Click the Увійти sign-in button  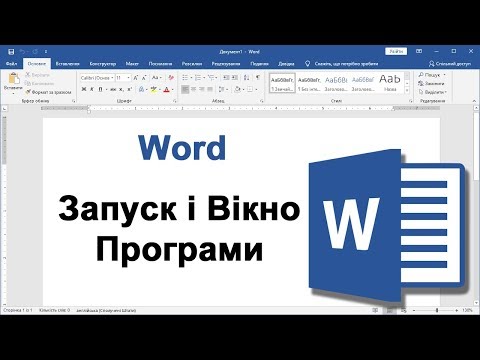(x=396, y=51)
